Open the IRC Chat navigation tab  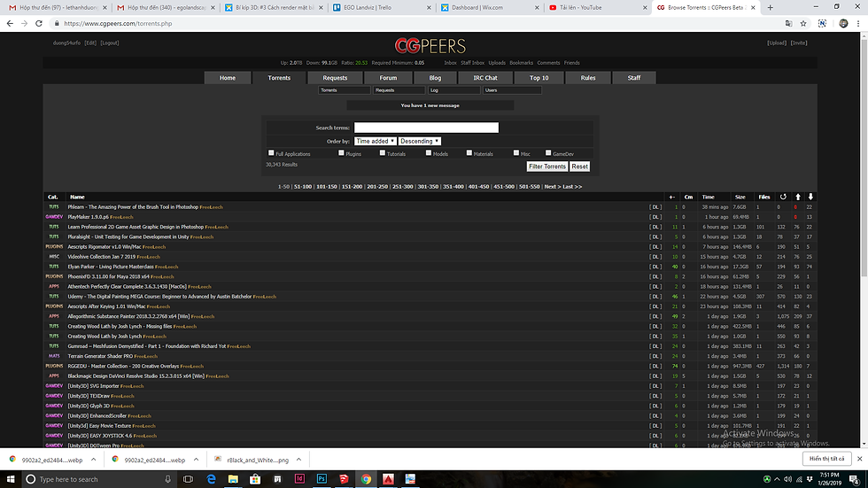[x=485, y=78]
